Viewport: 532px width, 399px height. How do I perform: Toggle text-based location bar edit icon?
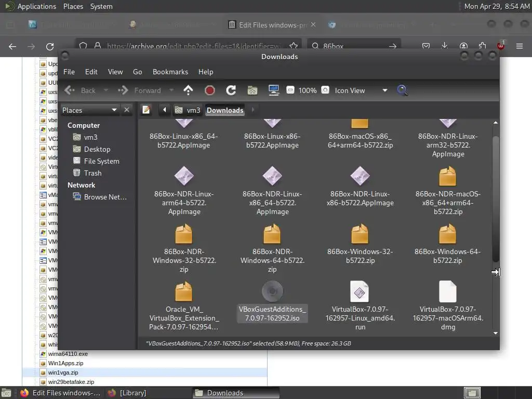[146, 110]
